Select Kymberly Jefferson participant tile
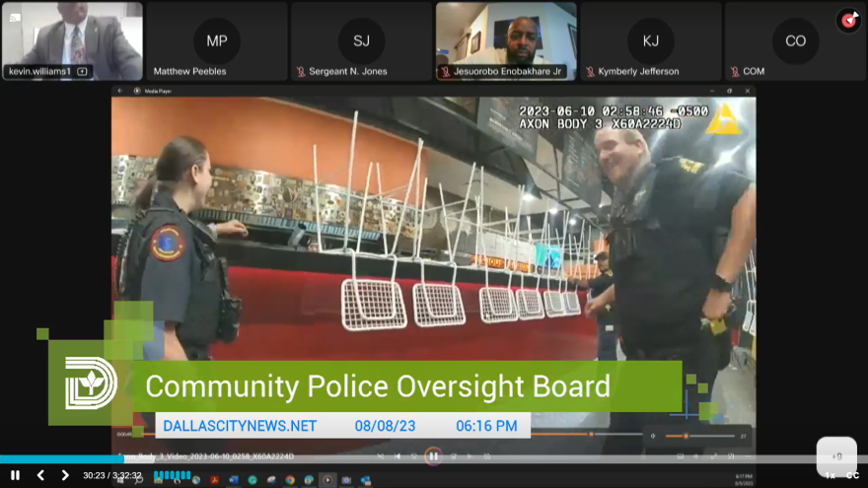868x488 pixels. [651, 41]
